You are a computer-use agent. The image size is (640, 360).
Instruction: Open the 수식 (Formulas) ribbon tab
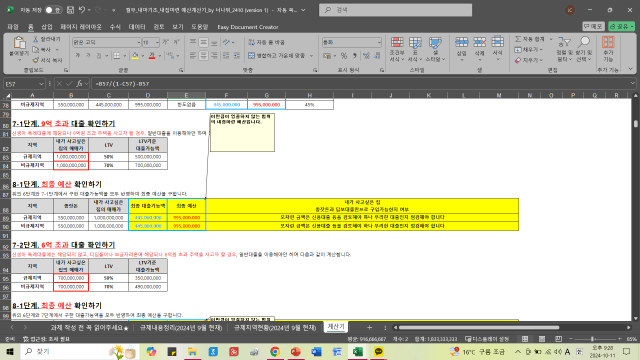point(115,27)
